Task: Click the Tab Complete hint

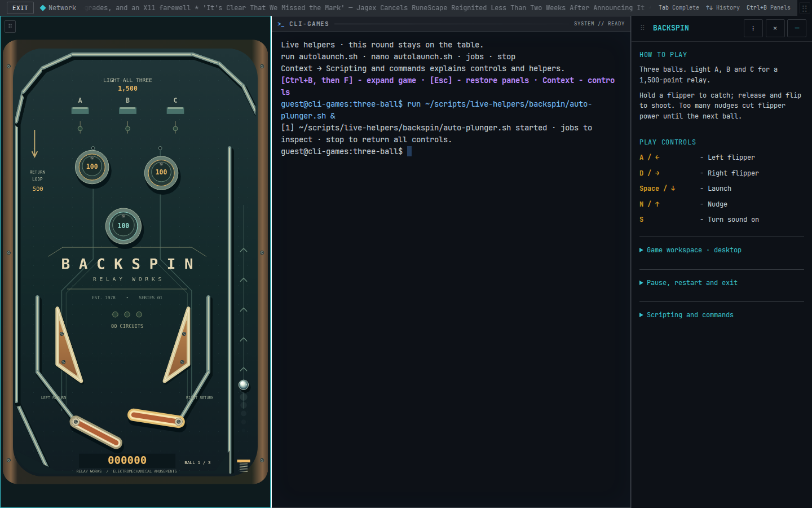Action: click(679, 8)
